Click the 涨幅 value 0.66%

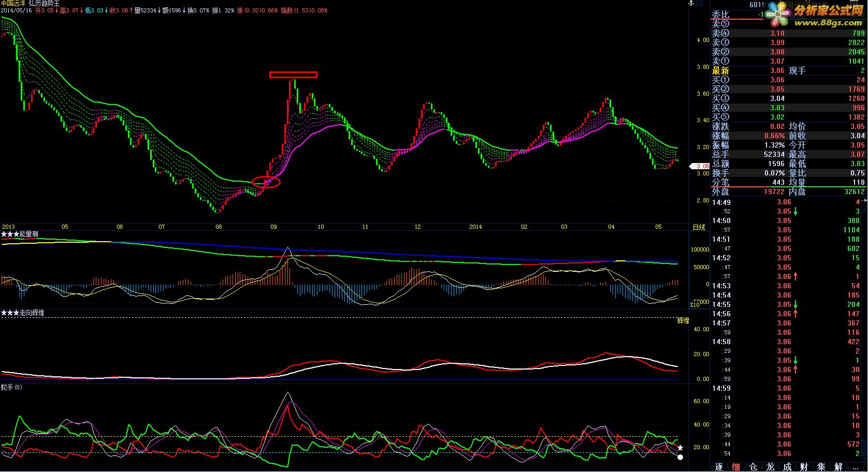pyautogui.click(x=774, y=136)
